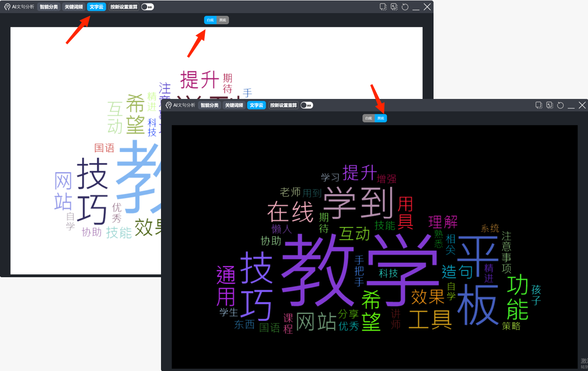The width and height of the screenshot is (588, 371).
Task: Click the circular reset arrow in back window
Action: tap(405, 7)
